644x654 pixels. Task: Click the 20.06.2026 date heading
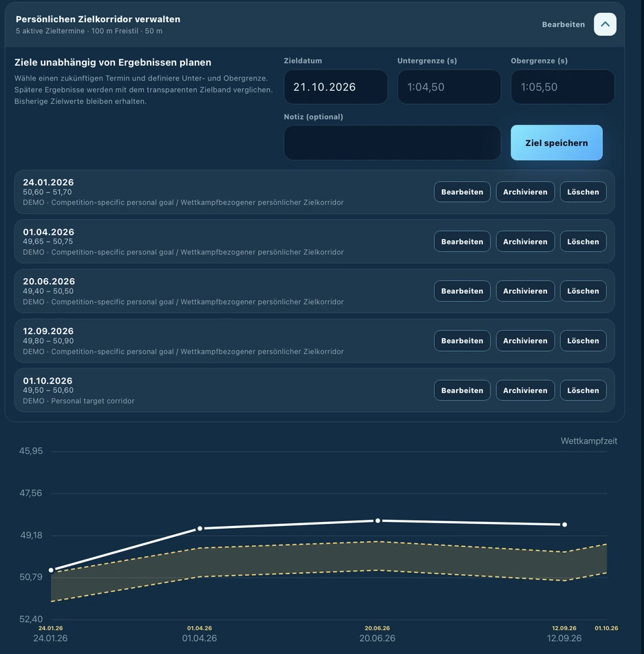(49, 282)
